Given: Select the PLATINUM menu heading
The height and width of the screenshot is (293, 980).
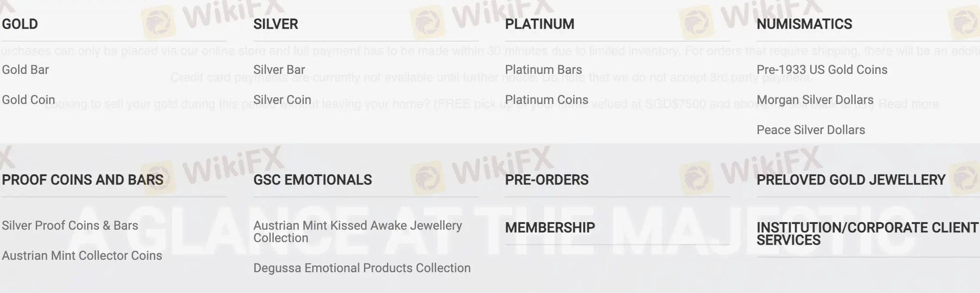Looking at the screenshot, I should point(540,24).
